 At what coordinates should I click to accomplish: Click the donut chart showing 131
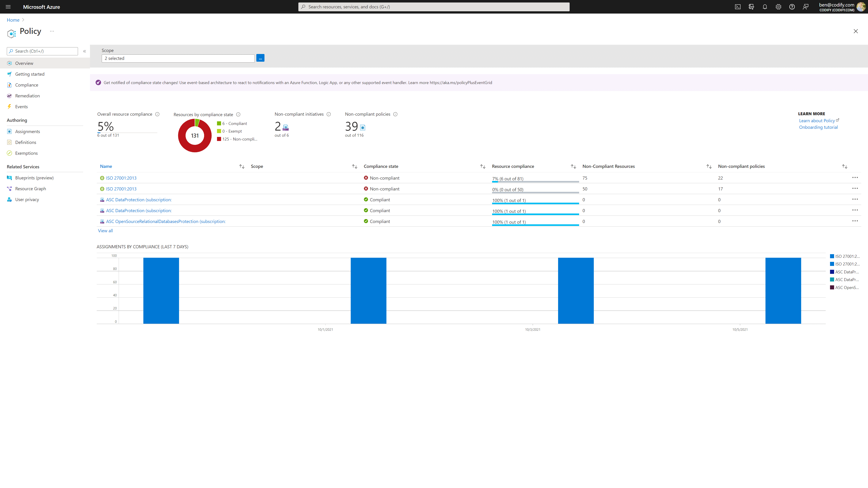tap(195, 135)
